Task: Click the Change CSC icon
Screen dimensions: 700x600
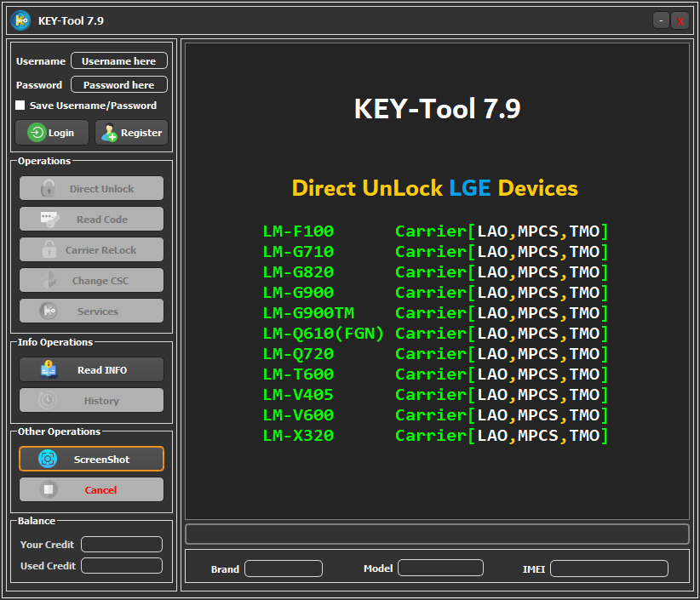Action: [49, 280]
